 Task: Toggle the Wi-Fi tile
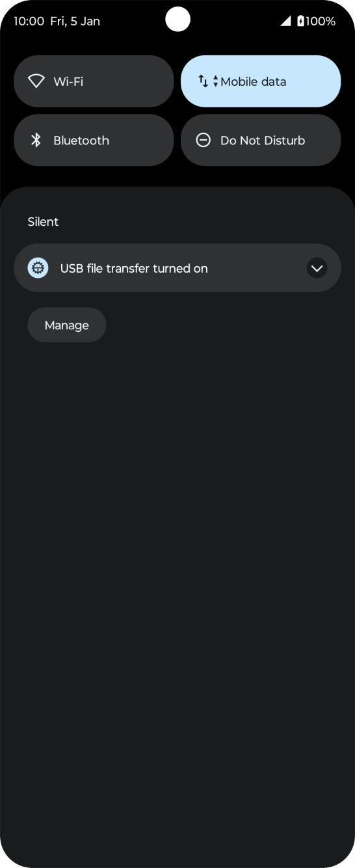click(94, 81)
